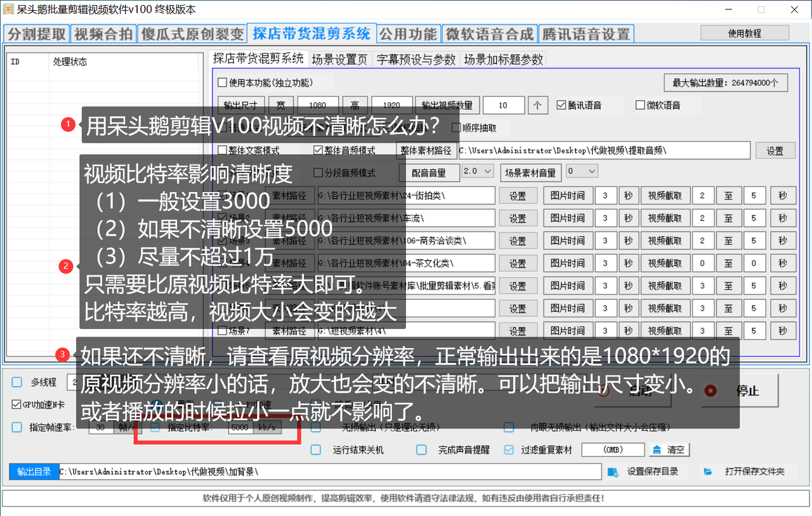
Task: Click 设置 beside the 提取音频 path
Action: [775, 151]
